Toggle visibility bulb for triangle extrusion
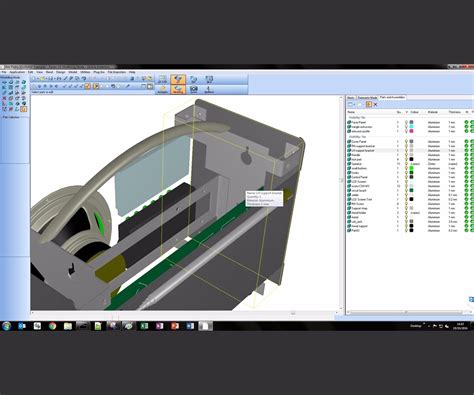The width and height of the screenshot is (474, 395). [406, 127]
